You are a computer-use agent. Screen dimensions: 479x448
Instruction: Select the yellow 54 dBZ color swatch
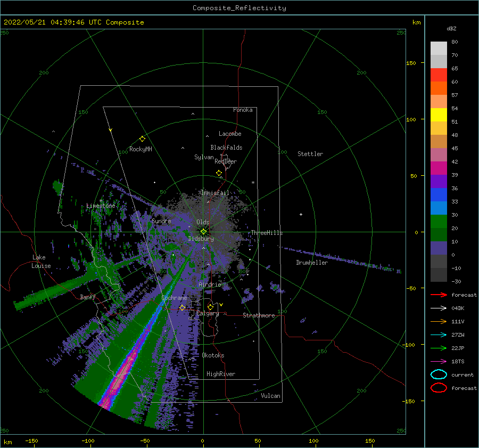[439, 115]
